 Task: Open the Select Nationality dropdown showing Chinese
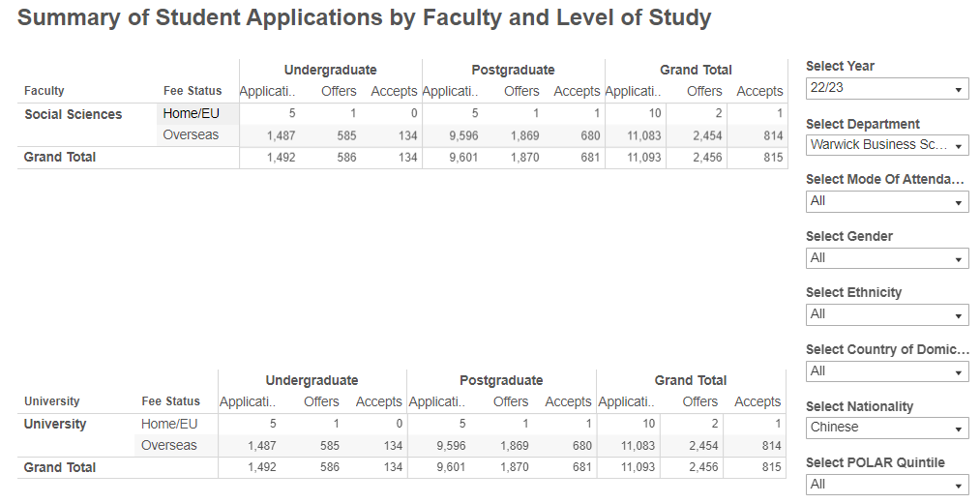[x=887, y=428]
